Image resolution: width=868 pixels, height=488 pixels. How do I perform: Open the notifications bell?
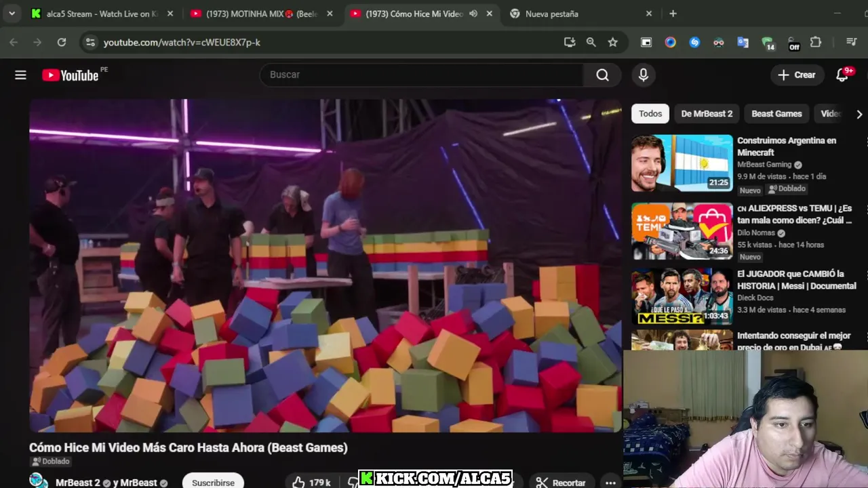pos(842,75)
